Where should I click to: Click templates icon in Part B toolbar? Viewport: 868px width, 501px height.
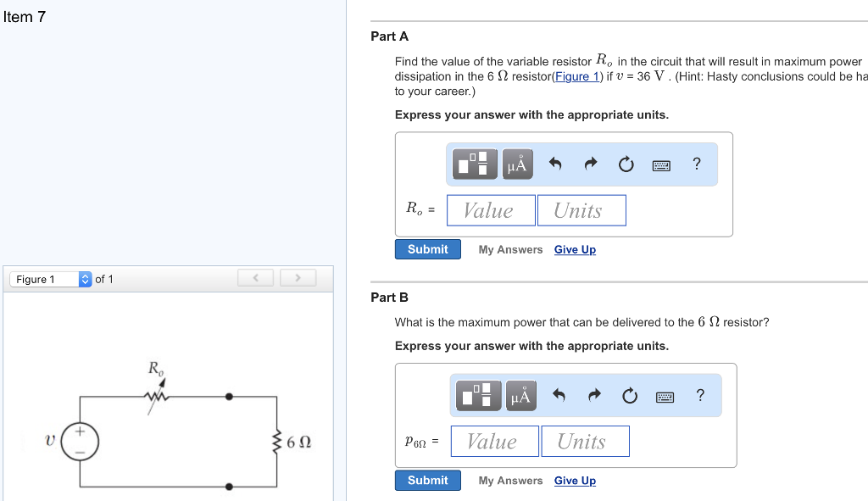coord(478,395)
